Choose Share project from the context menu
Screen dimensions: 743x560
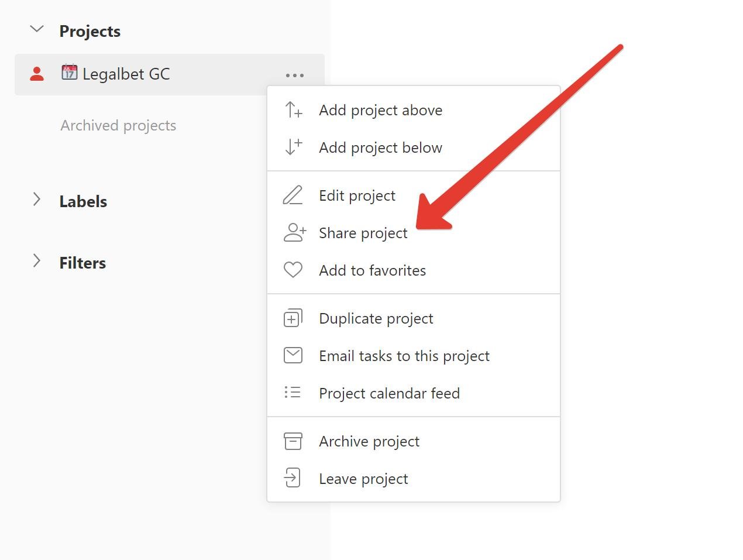tap(363, 233)
